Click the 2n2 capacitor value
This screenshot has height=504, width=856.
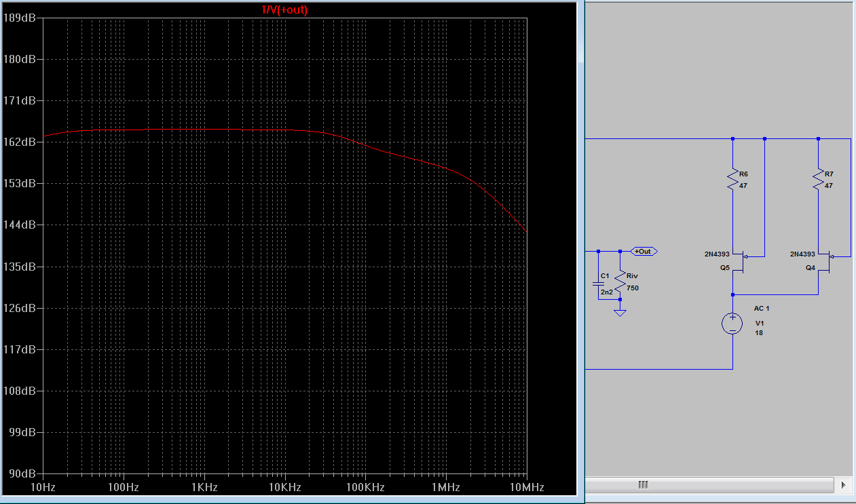(607, 292)
